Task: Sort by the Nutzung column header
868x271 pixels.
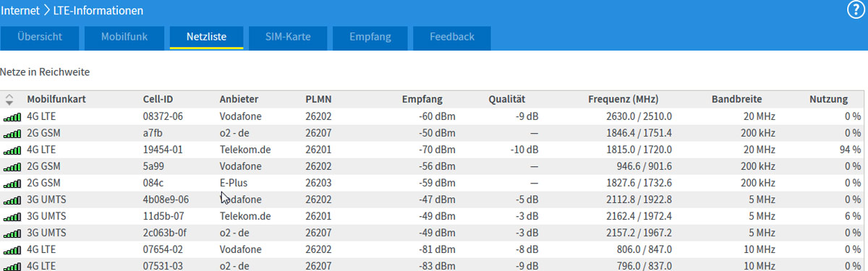Action: coord(828,100)
